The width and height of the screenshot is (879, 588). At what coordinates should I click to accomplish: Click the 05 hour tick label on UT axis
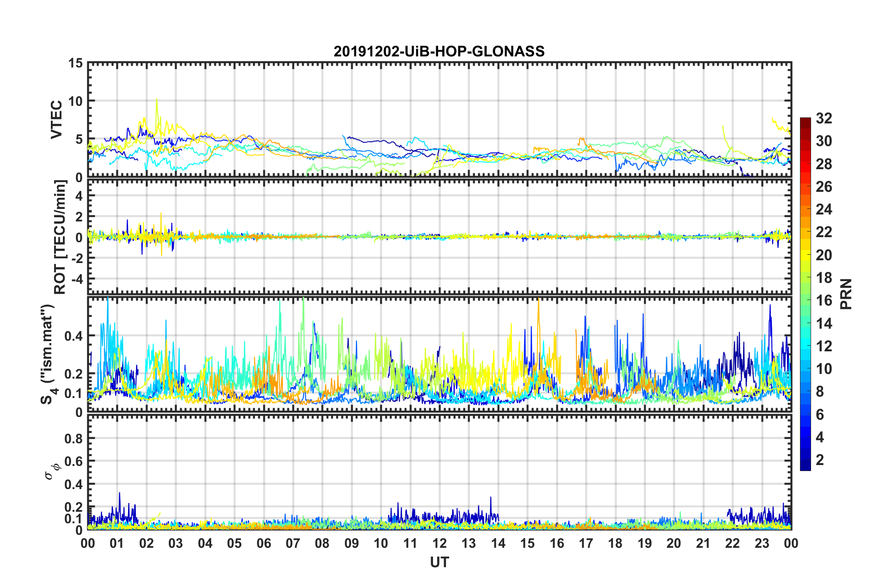pos(234,543)
